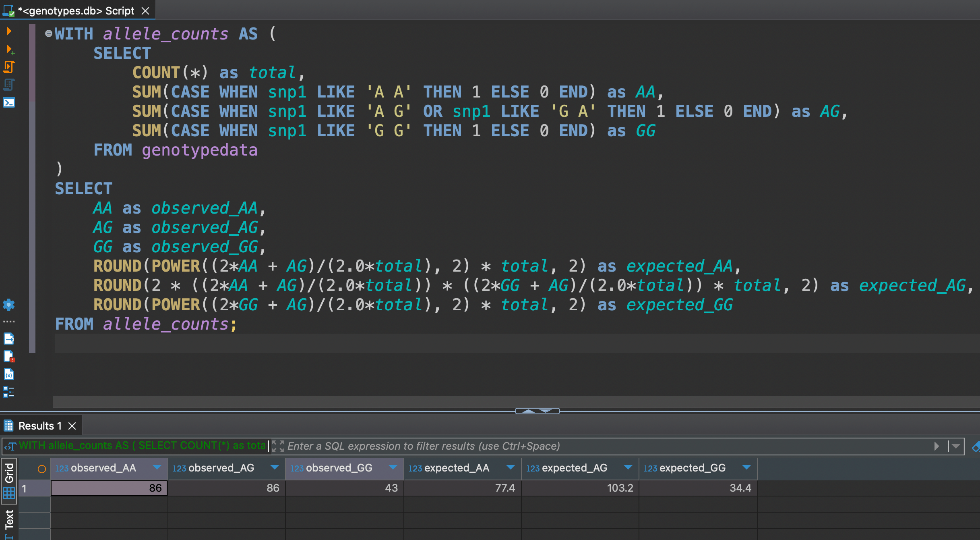Run the SQL statement with the orange execute arrow
The image size is (980, 540).
[x=8, y=31]
